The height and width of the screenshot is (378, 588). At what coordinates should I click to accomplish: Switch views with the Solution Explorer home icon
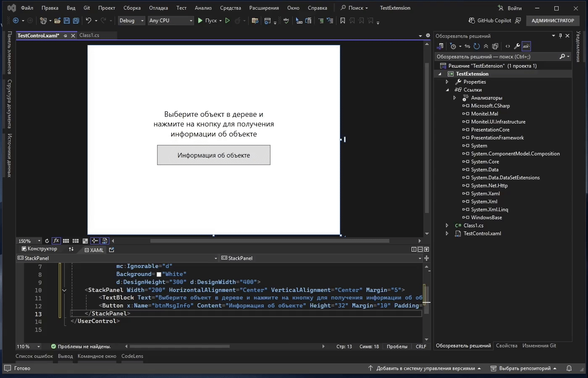(440, 46)
